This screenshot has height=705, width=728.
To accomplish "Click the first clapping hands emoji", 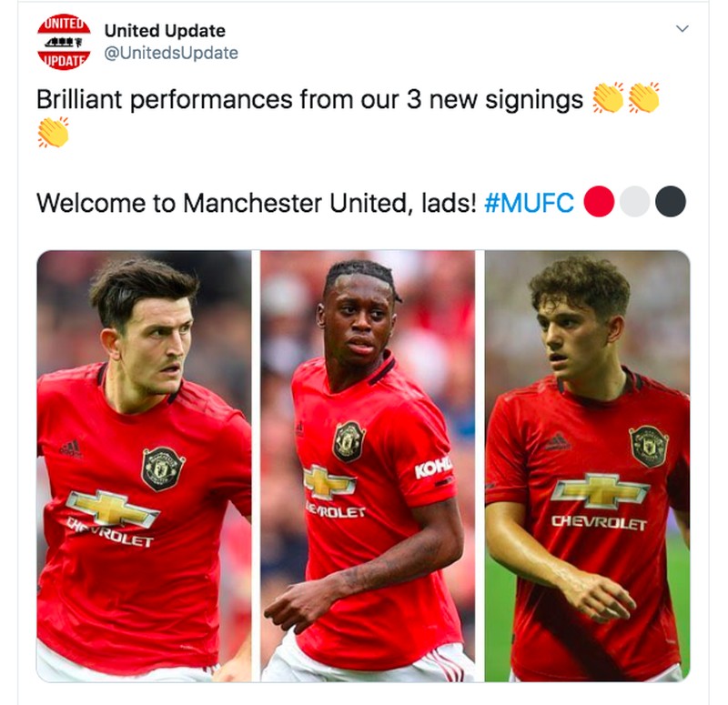I will [x=608, y=97].
